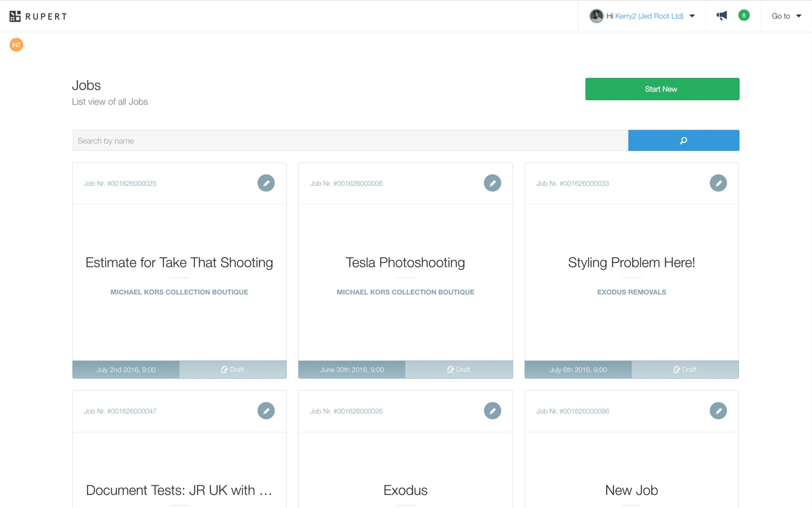Click the July 6th 2016, 9:00 date
The height and width of the screenshot is (508, 812).
tap(578, 370)
